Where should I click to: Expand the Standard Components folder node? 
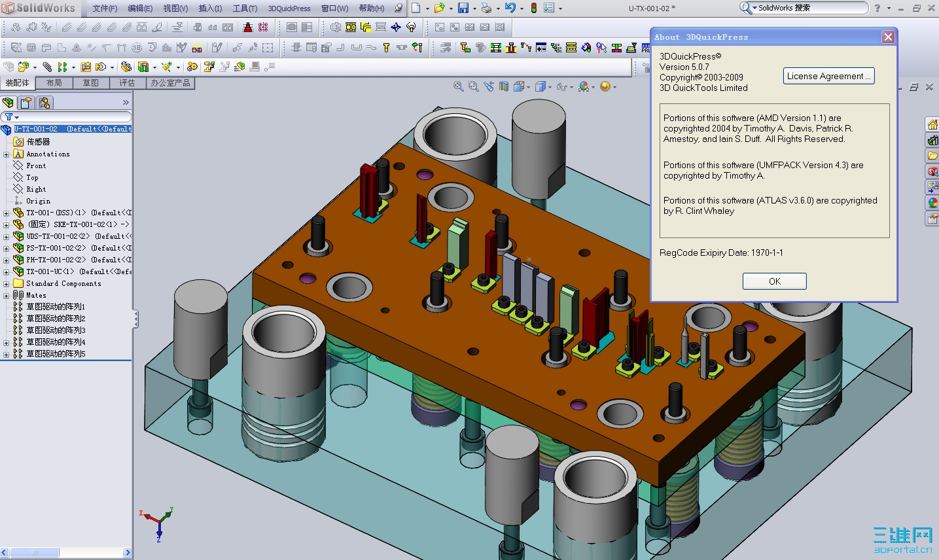pos(6,284)
